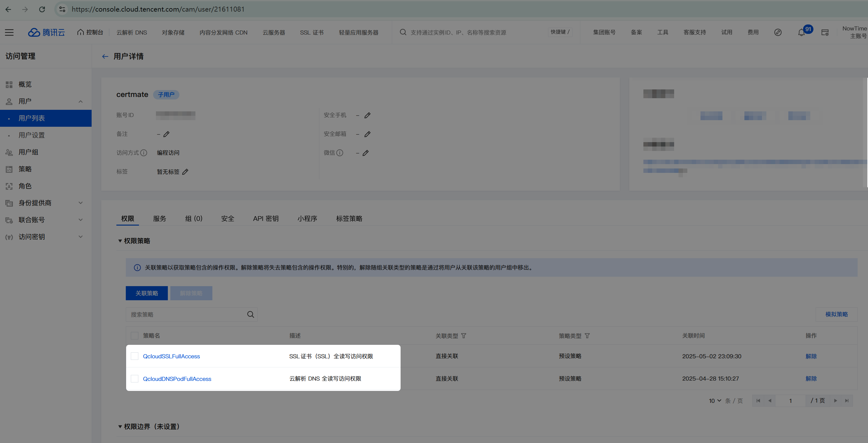Open the Cloud Shell terminal icon
The image size is (868, 443).
tap(825, 33)
